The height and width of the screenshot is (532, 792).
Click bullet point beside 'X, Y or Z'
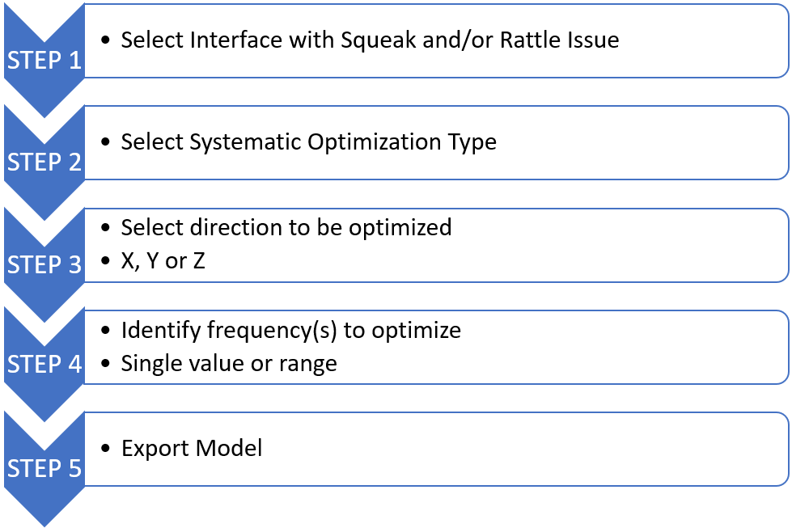pos(105,263)
